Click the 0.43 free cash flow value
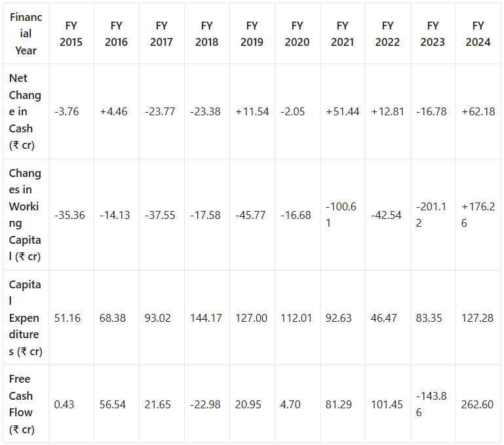The height and width of the screenshot is (445, 504). (x=64, y=404)
